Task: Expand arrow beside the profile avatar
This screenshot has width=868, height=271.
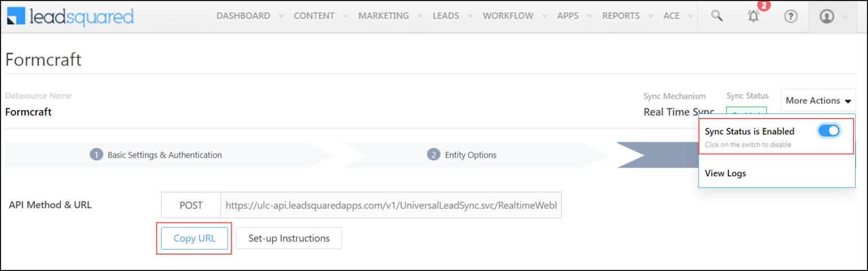Action: [x=845, y=16]
